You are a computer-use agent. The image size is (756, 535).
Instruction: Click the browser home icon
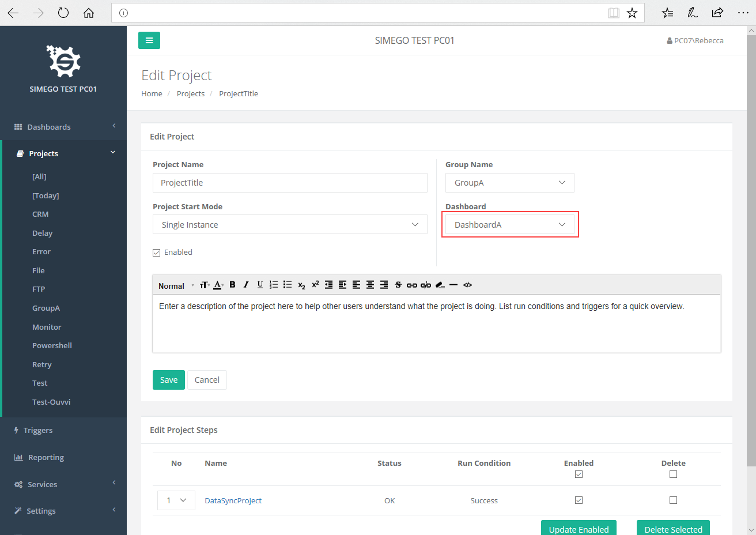pyautogui.click(x=89, y=13)
